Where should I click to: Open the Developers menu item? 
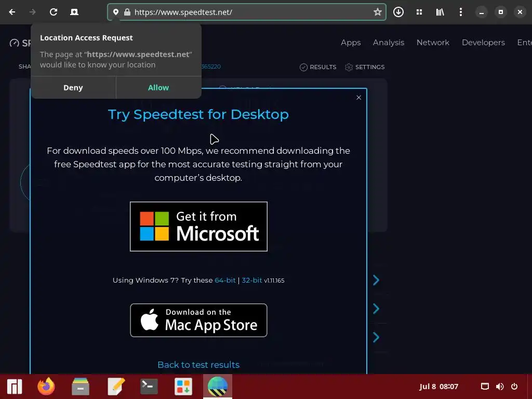(x=483, y=43)
